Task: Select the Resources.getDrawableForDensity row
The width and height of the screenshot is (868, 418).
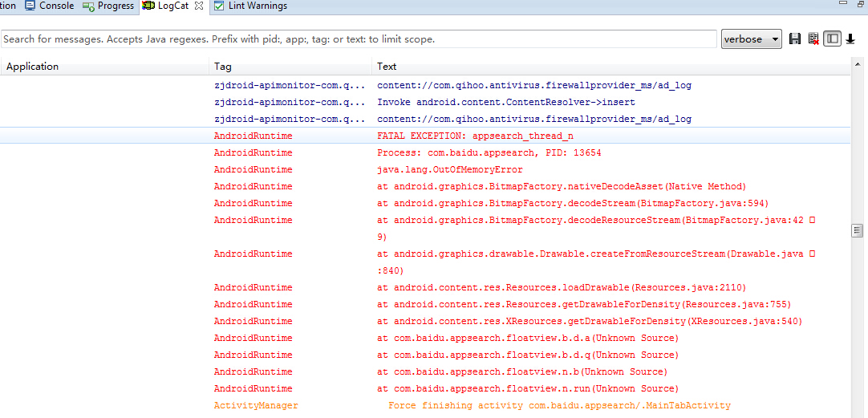Action: (425, 305)
